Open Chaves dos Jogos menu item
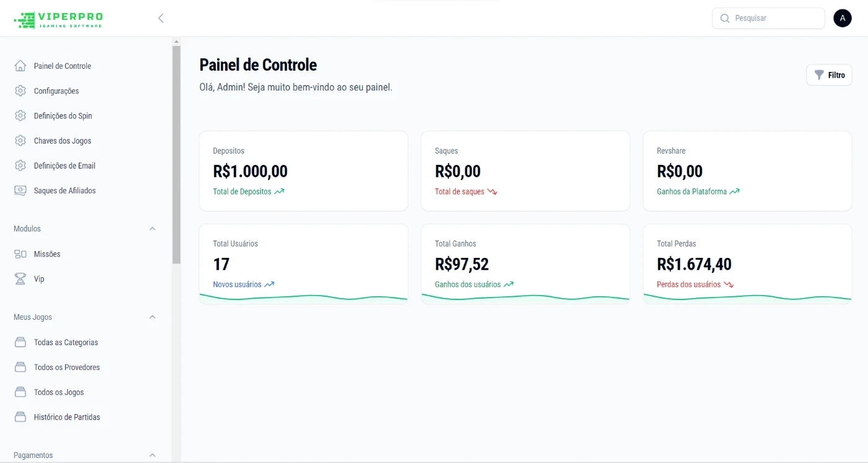This screenshot has width=868, height=463. point(63,141)
